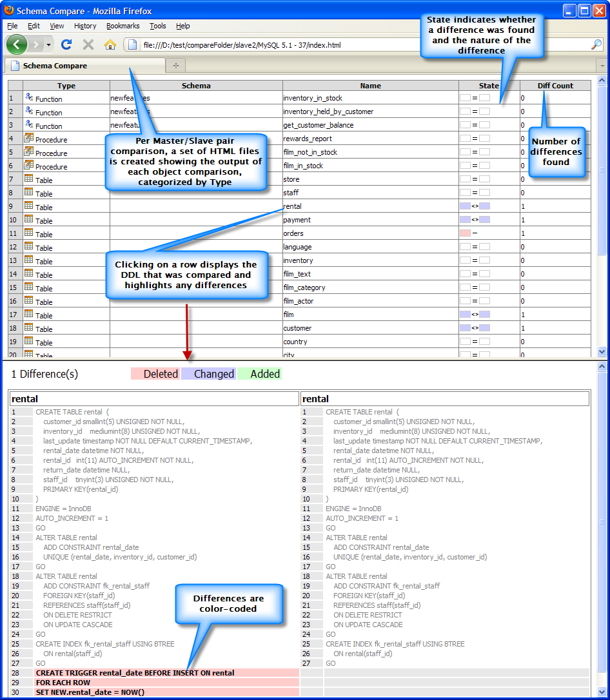Click the Schema column header
Viewport: 610px width, 700px height.
(x=196, y=85)
